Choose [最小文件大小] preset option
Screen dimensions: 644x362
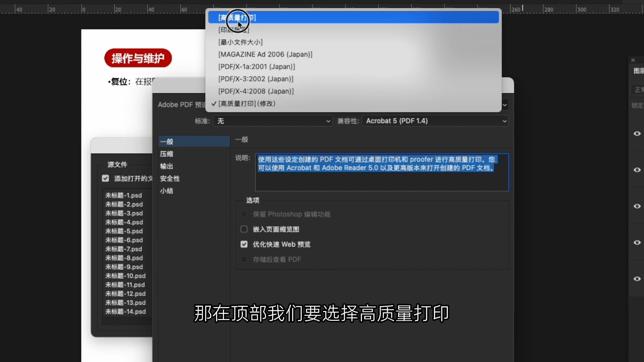click(x=240, y=42)
